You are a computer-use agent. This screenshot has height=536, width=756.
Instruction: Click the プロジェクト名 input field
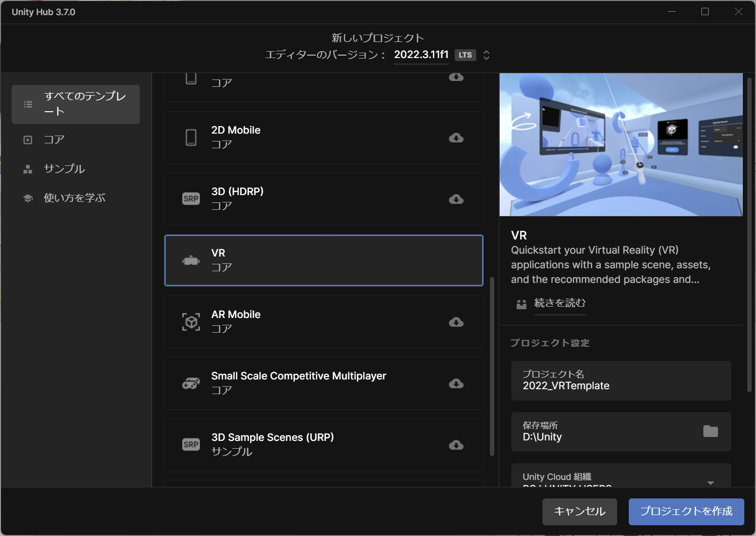(620, 381)
